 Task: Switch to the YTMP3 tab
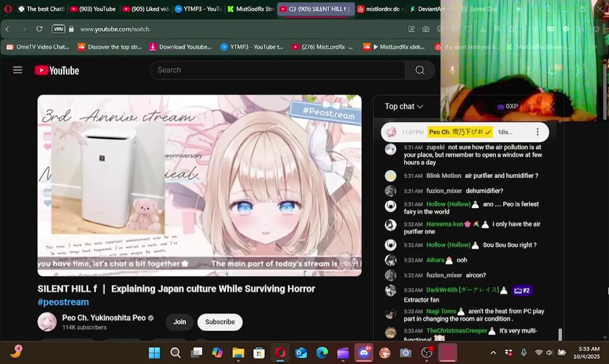click(198, 9)
